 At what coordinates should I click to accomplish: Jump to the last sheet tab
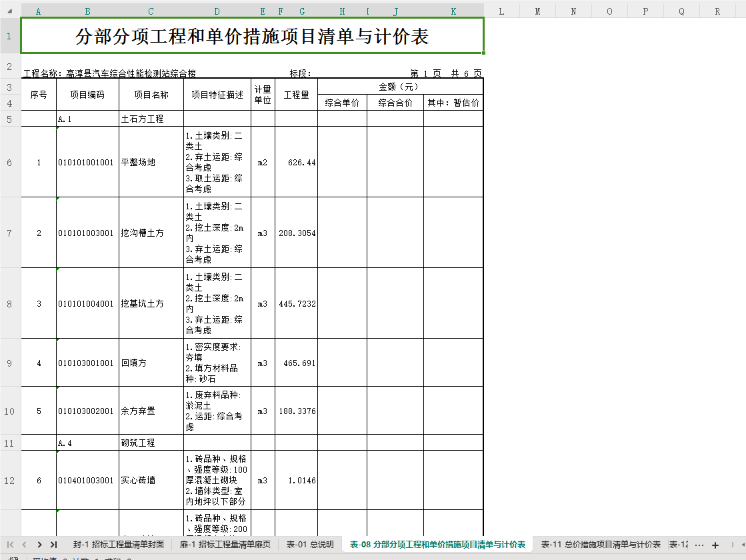pyautogui.click(x=54, y=545)
